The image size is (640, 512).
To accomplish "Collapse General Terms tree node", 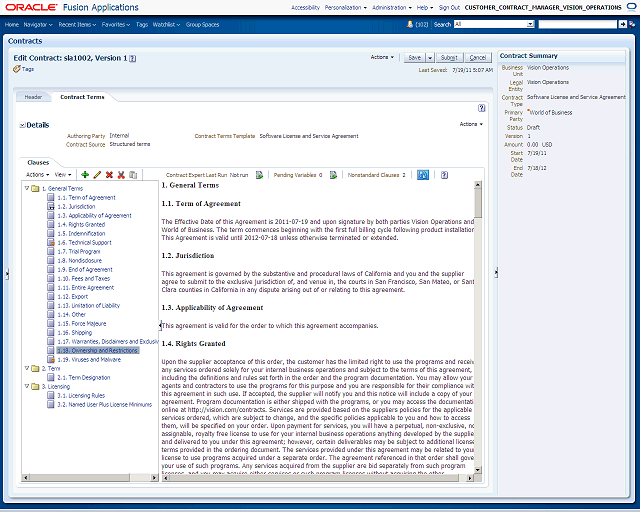I will pyautogui.click(x=27, y=188).
